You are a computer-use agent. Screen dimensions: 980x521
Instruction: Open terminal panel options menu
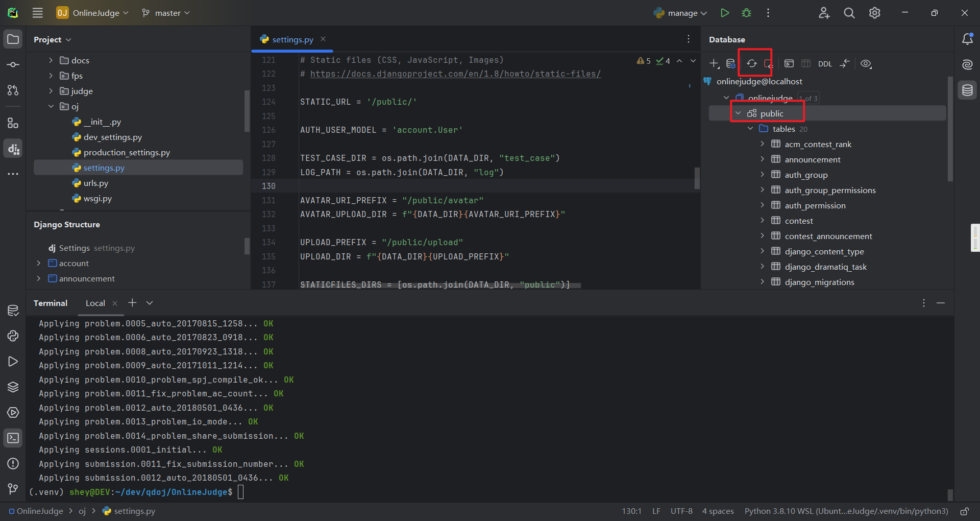924,303
